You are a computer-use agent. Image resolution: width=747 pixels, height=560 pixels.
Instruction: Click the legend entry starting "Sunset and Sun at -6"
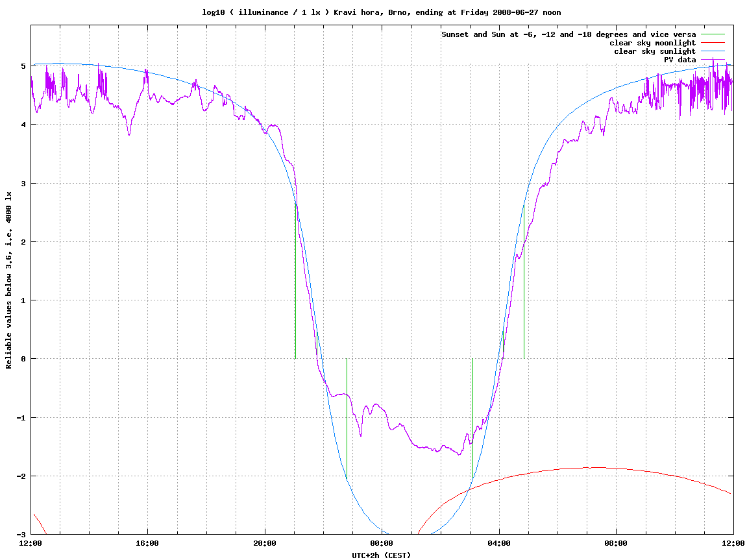pos(569,34)
